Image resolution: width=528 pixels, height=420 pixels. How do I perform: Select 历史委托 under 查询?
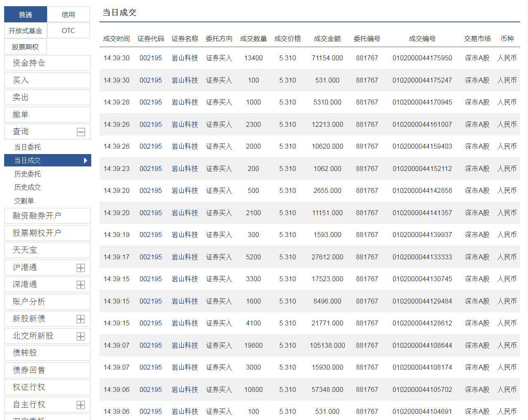28,174
